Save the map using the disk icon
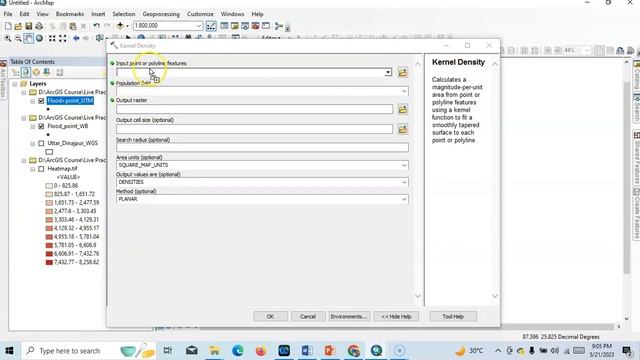This screenshot has width=640, height=360. click(x=28, y=26)
